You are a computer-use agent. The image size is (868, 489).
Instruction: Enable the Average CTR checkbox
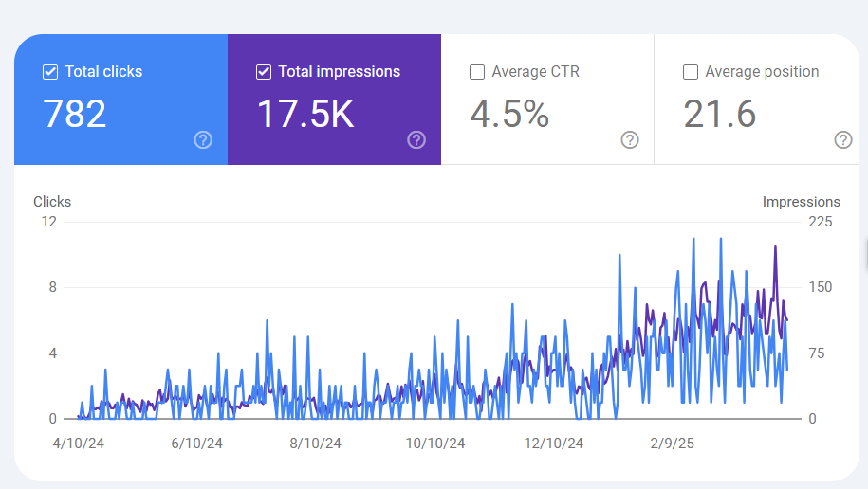[x=478, y=72]
